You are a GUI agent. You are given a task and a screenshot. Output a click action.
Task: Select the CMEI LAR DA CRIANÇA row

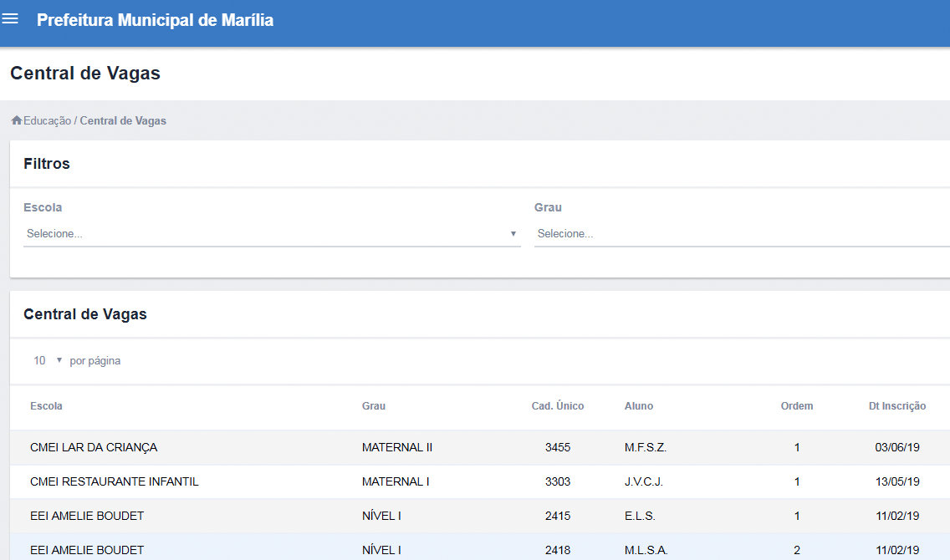[x=94, y=448]
